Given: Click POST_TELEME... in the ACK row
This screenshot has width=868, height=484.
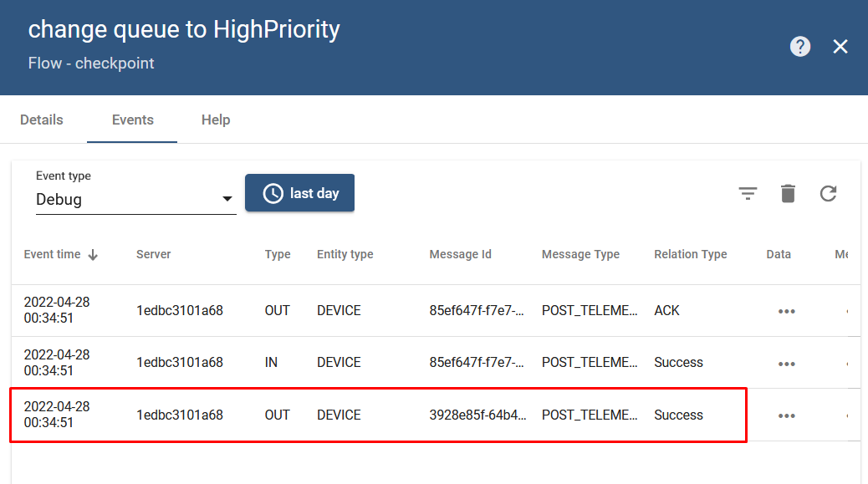Looking at the screenshot, I should pos(590,310).
